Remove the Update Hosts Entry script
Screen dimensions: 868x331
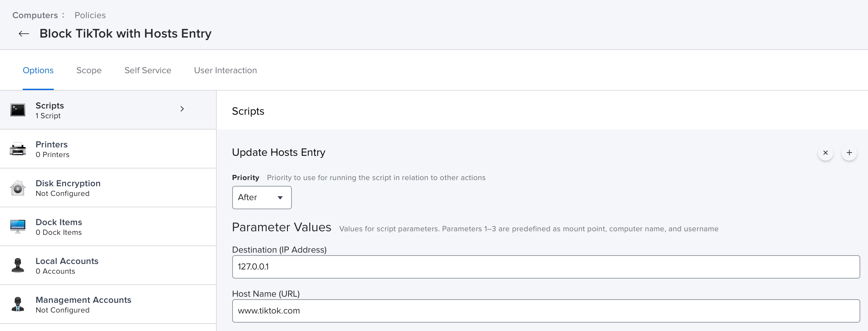click(825, 153)
